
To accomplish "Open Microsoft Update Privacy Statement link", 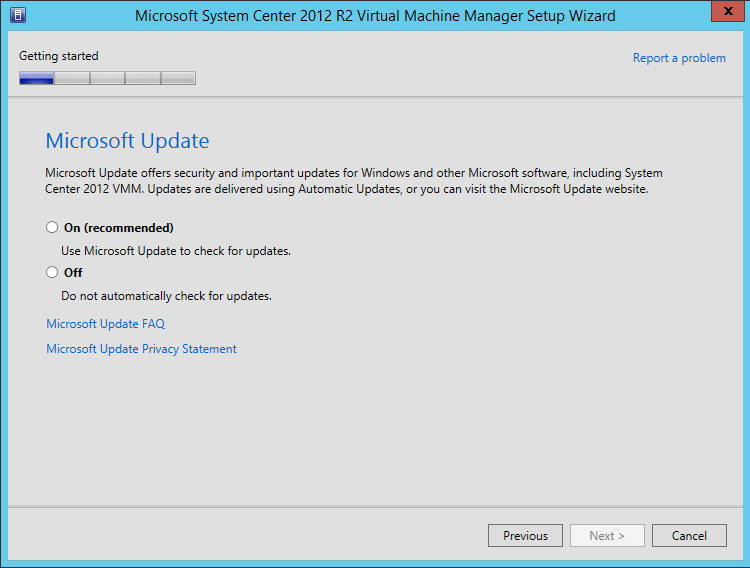I will [141, 349].
